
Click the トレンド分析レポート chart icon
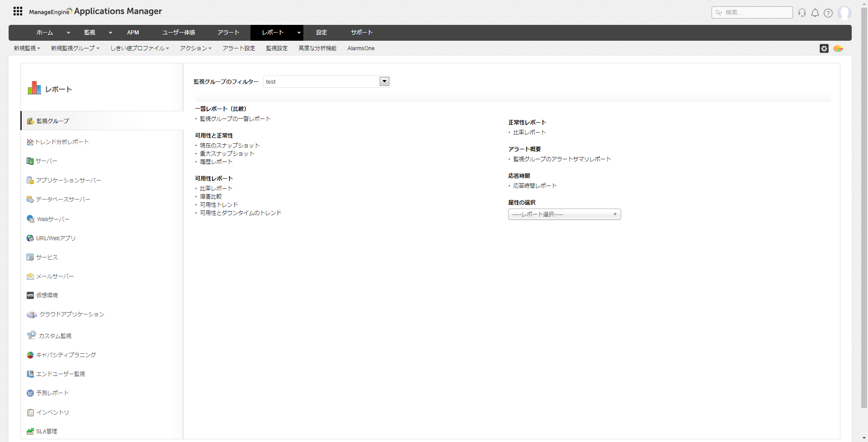(x=30, y=142)
